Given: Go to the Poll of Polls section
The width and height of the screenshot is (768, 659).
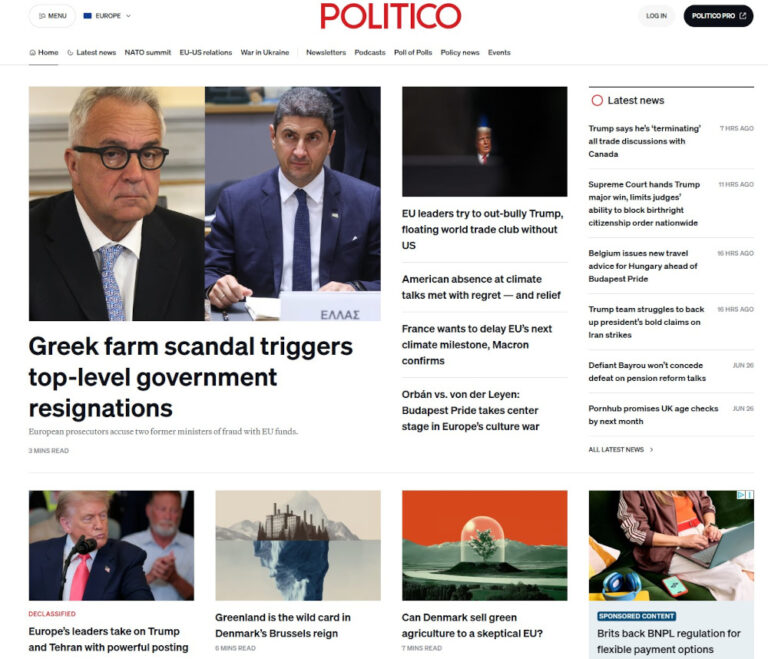Looking at the screenshot, I should pos(413,52).
